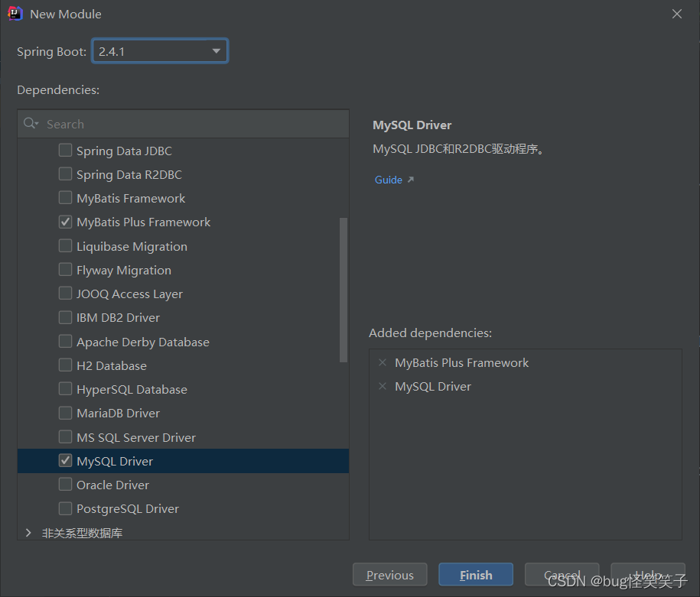This screenshot has width=700, height=597.
Task: Click the dependency list vertical scrollbar
Action: click(x=343, y=290)
